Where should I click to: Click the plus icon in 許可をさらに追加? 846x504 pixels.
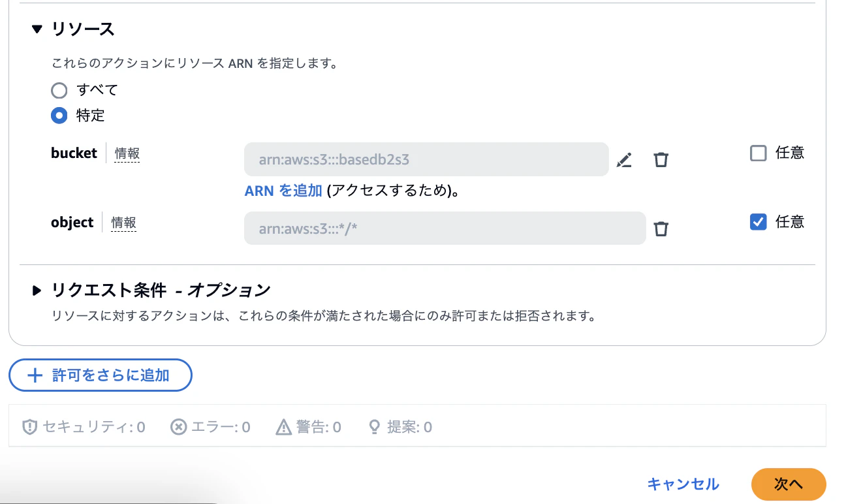pos(35,375)
